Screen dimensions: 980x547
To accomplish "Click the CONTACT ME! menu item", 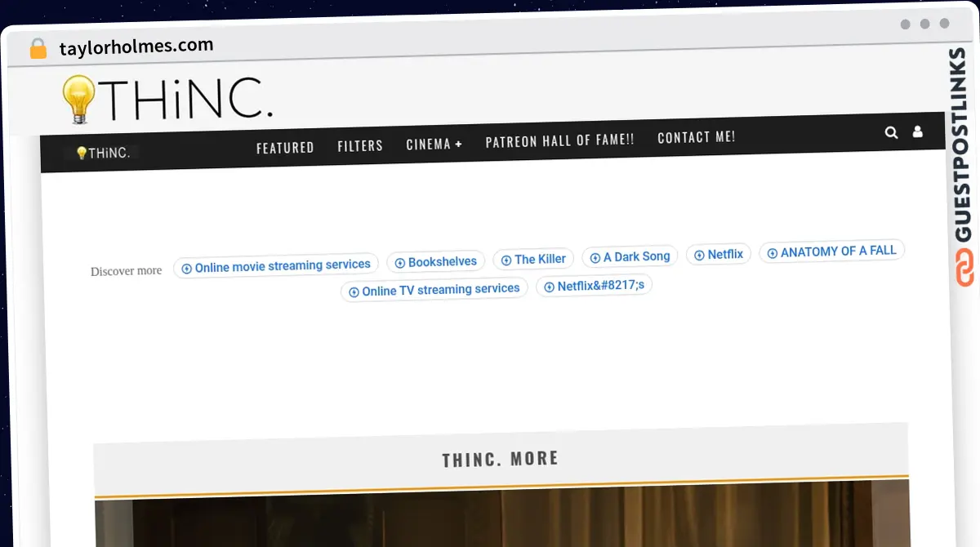I will (x=696, y=136).
